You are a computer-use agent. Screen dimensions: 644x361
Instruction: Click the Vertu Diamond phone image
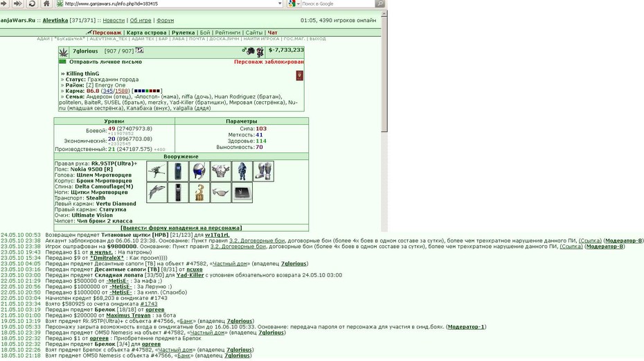coord(178,193)
